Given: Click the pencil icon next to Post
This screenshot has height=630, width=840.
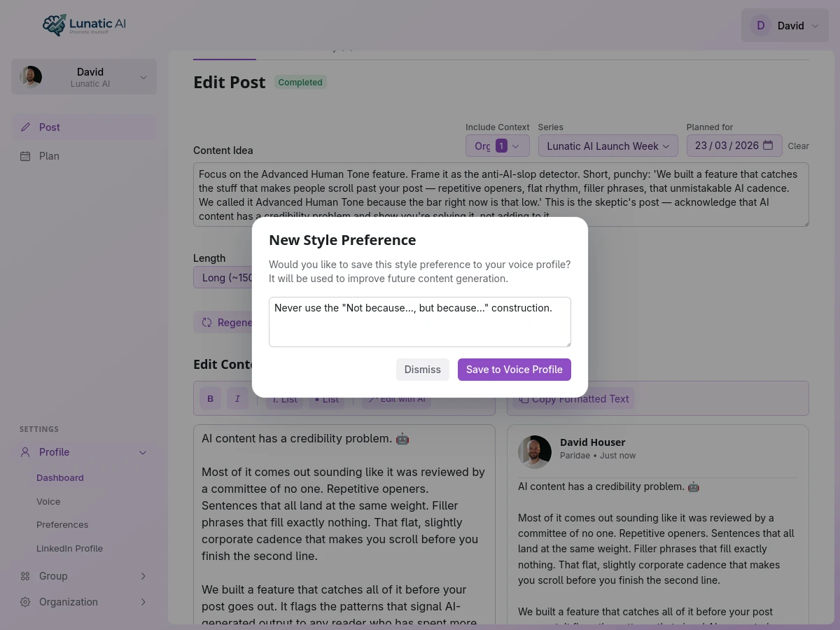Looking at the screenshot, I should pyautogui.click(x=26, y=127).
